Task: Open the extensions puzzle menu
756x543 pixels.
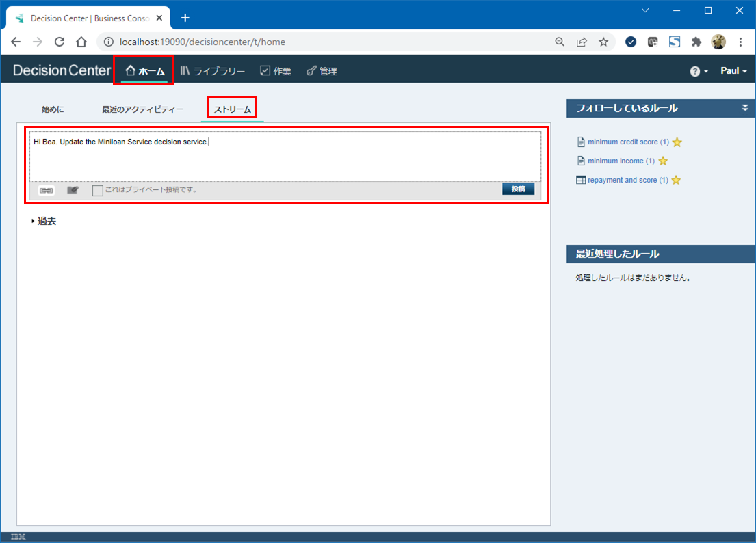Action: tap(696, 42)
